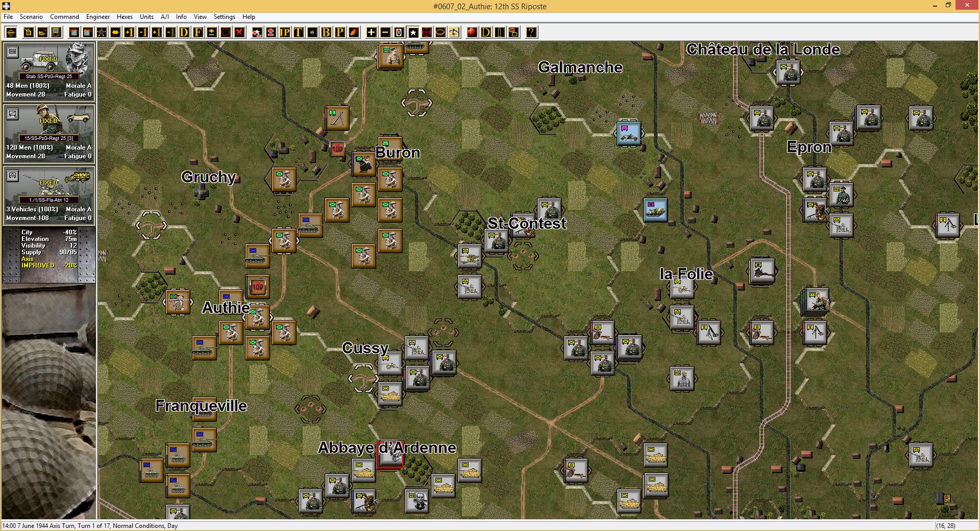Screen dimensions: 980x531
Task: Open the Scenario menu
Action: (x=31, y=17)
